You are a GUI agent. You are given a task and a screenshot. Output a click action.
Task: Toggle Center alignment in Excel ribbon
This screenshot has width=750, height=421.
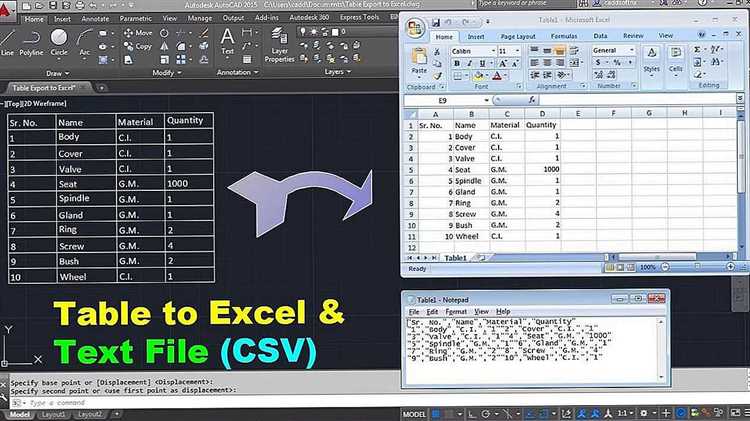547,63
